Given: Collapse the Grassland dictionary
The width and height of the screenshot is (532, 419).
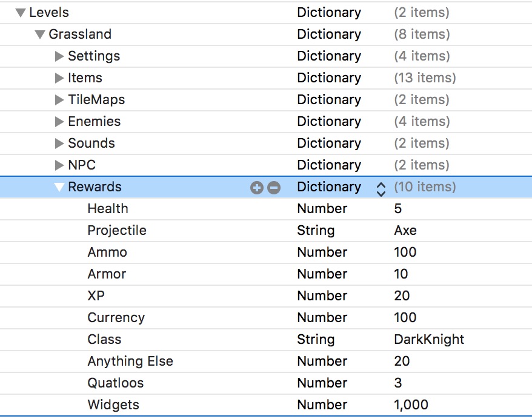Looking at the screenshot, I should [40, 35].
